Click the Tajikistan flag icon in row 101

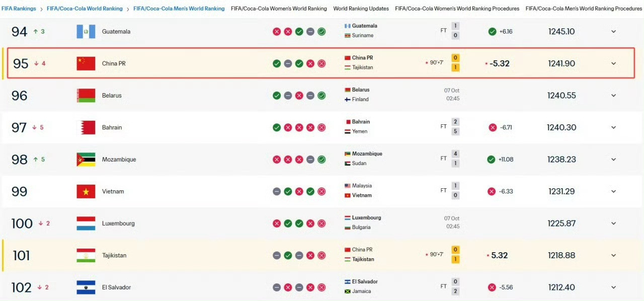[86, 255]
